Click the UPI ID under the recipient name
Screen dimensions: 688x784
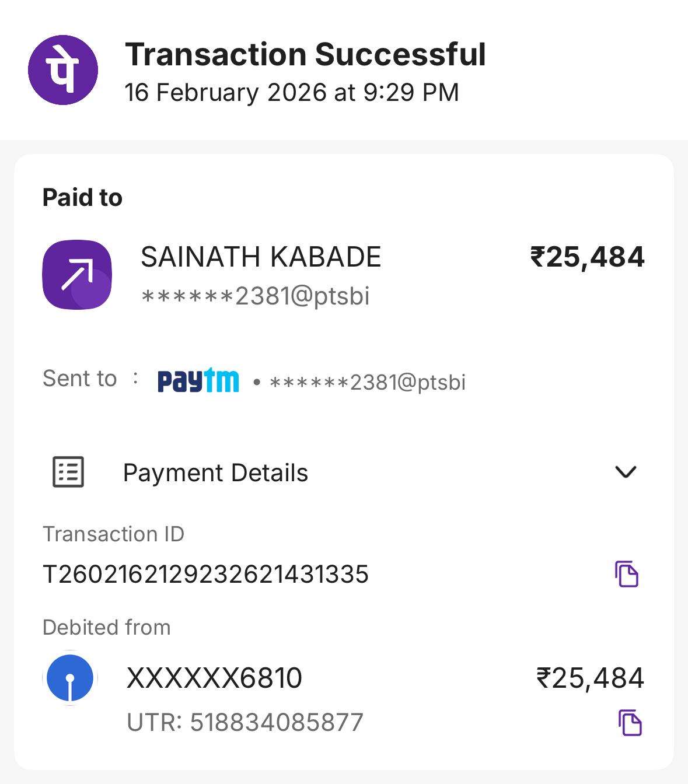point(256,296)
